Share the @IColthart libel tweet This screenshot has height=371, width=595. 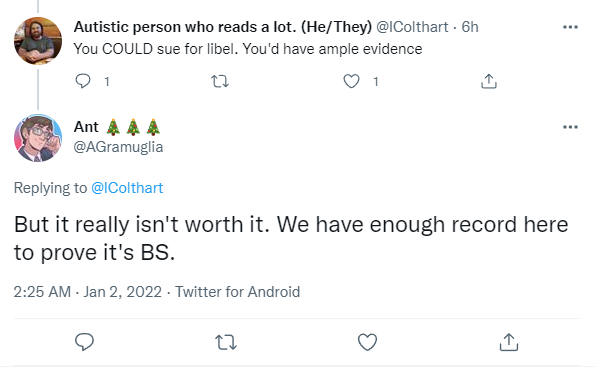(x=489, y=81)
